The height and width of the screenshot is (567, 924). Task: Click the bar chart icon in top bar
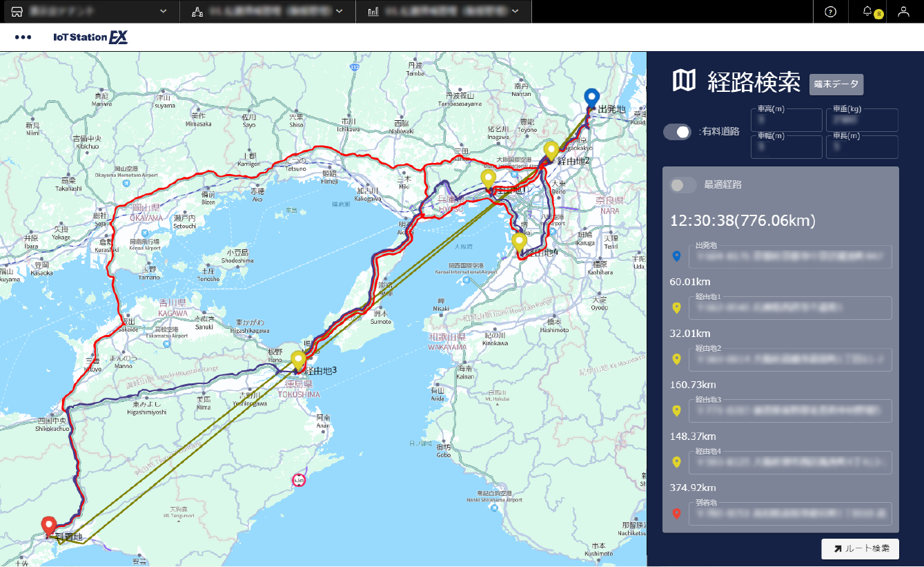373,11
